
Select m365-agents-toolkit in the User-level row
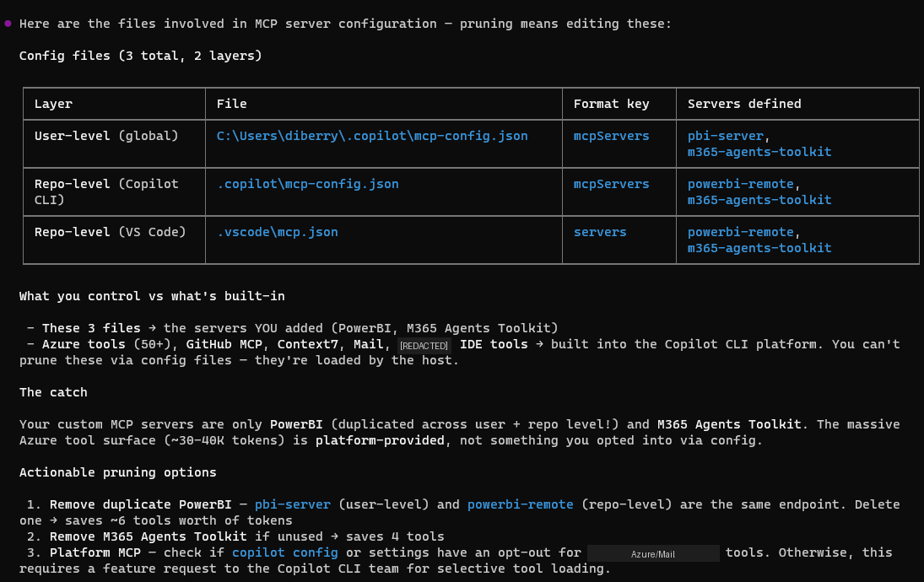click(x=759, y=152)
